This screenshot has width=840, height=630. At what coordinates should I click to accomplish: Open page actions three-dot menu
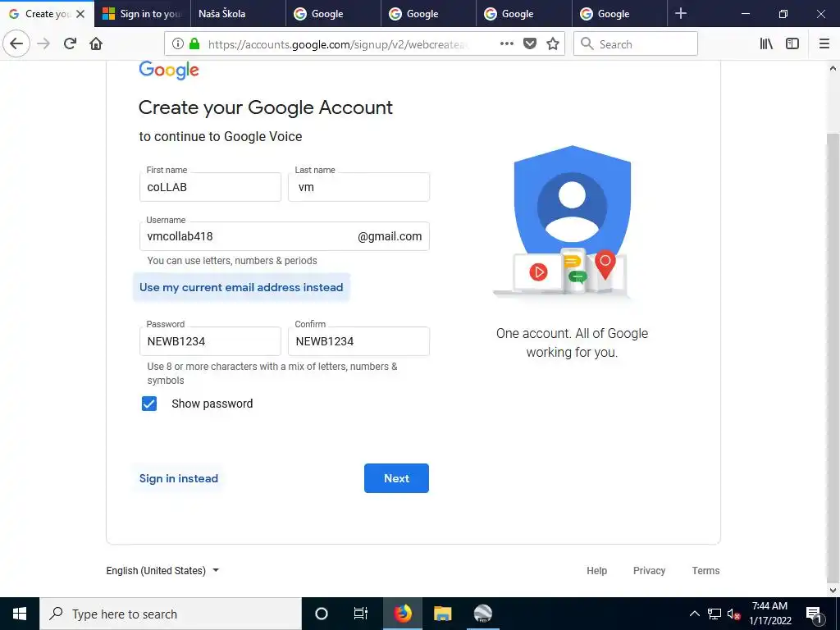[507, 44]
